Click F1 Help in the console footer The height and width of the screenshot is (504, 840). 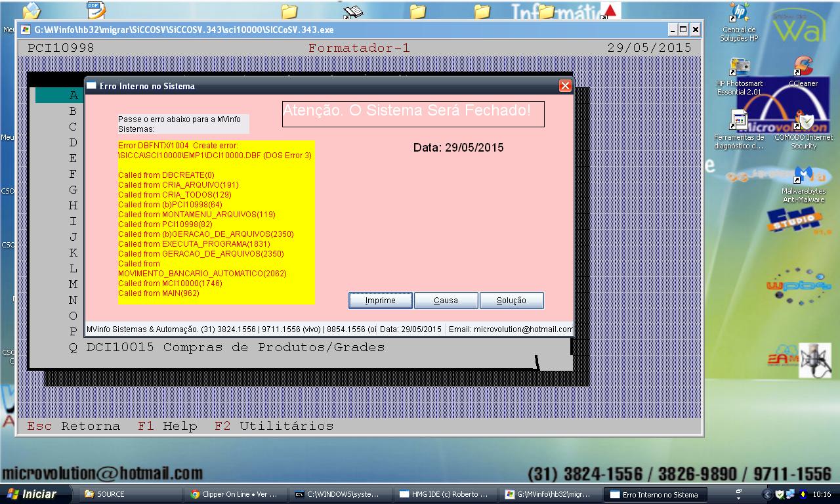click(167, 426)
